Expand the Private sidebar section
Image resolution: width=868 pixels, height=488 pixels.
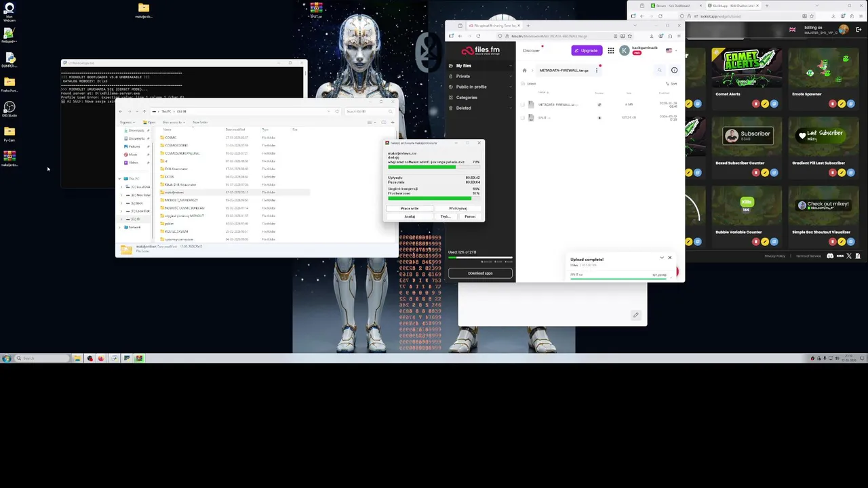tap(510, 76)
